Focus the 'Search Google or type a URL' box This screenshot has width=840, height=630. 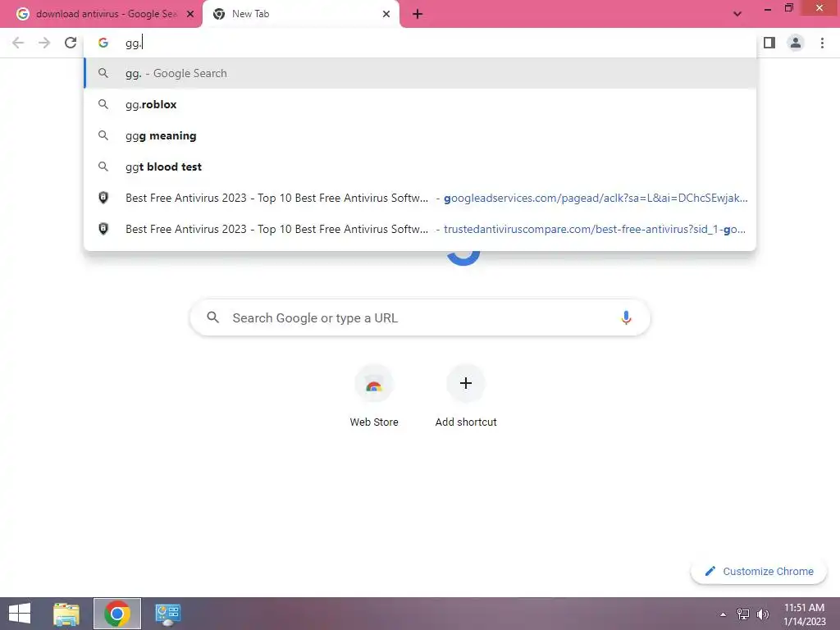pos(420,317)
